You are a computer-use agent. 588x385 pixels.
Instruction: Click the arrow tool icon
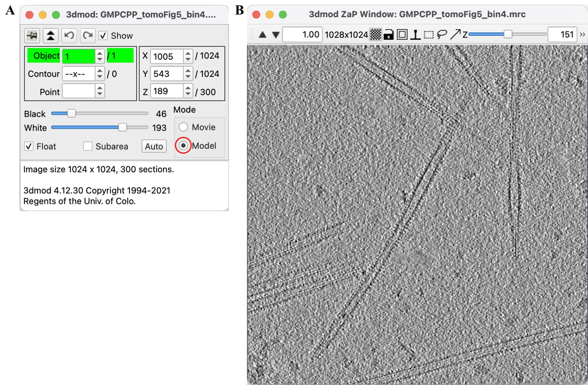pyautogui.click(x=455, y=34)
